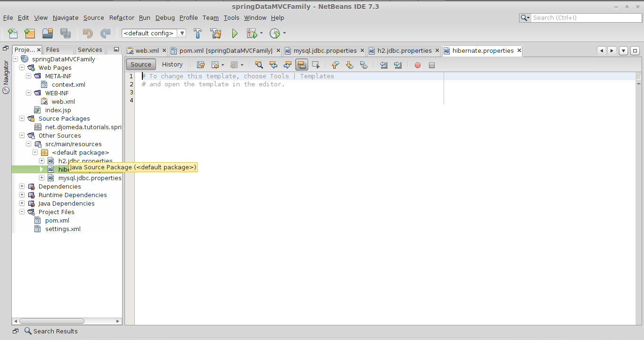The height and width of the screenshot is (340, 644).
Task: Click the Build Project hammer icon
Action: 198,33
